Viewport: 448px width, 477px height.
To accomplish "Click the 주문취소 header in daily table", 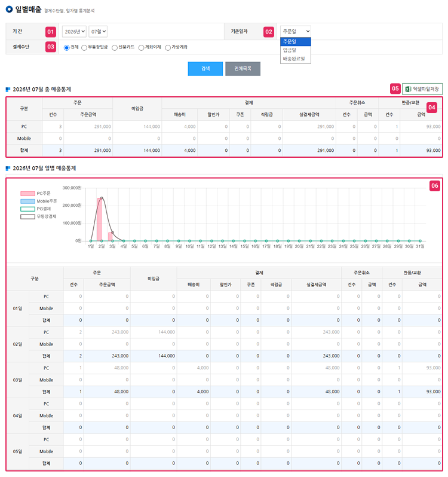I will tap(361, 273).
